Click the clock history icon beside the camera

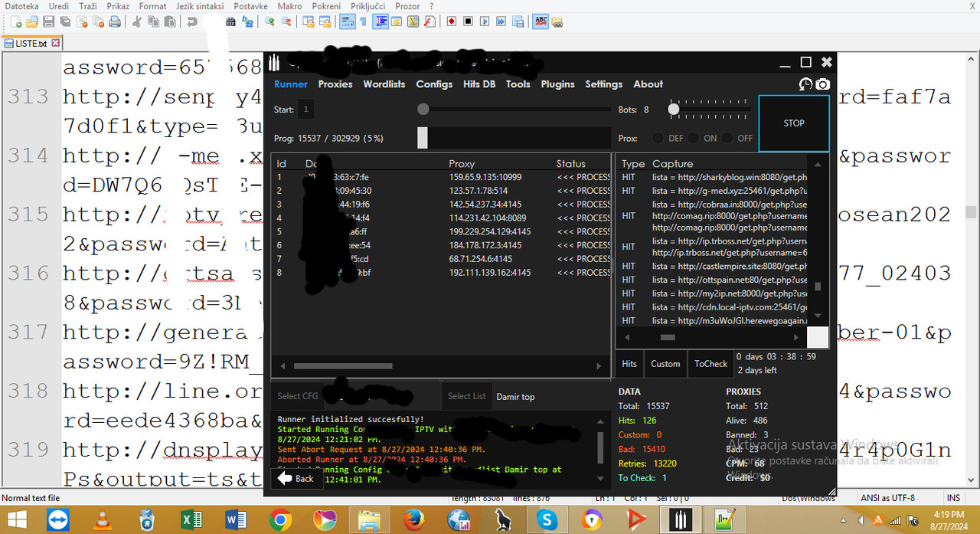805,84
